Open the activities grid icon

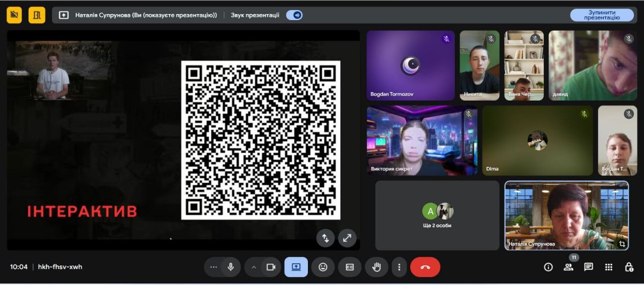(609, 267)
